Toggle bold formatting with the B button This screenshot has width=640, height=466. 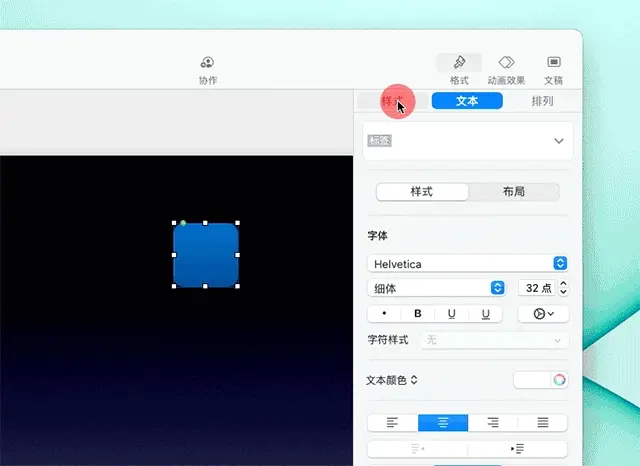[418, 313]
